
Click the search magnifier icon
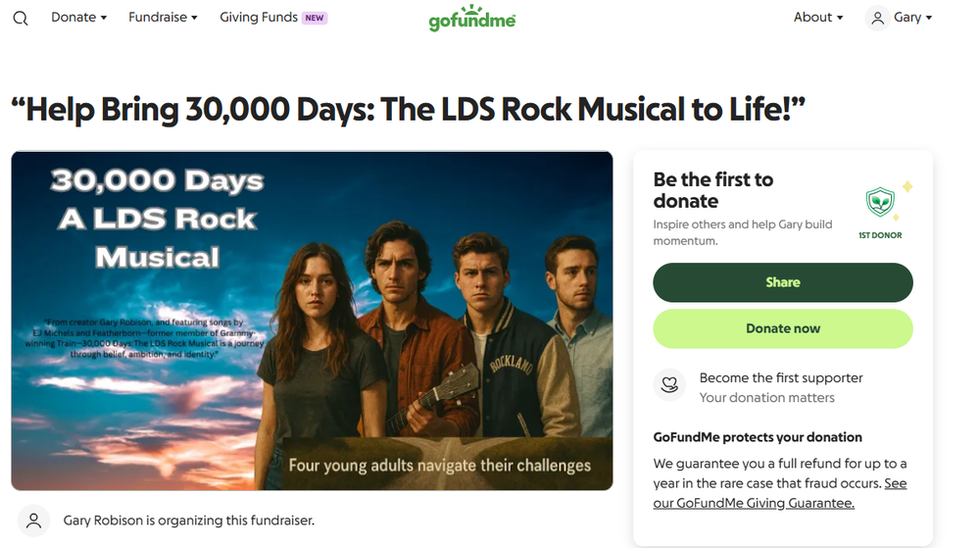point(21,19)
